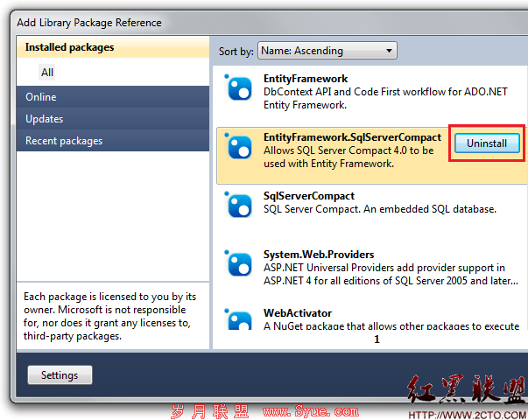Open the Updates section

pos(113,119)
